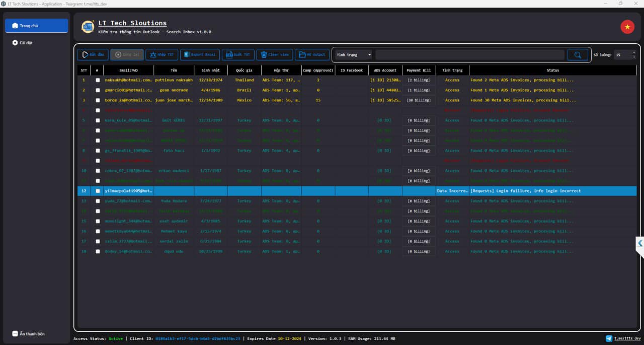644x345 pixels.
Task: Click the Mexico country cell
Action: point(244,100)
